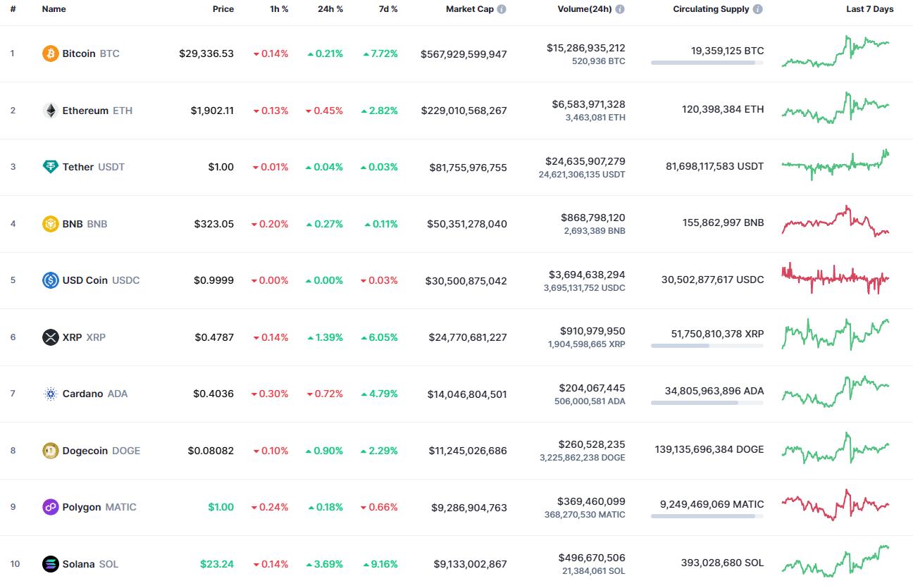Click the Bitcoin logo icon

49,53
